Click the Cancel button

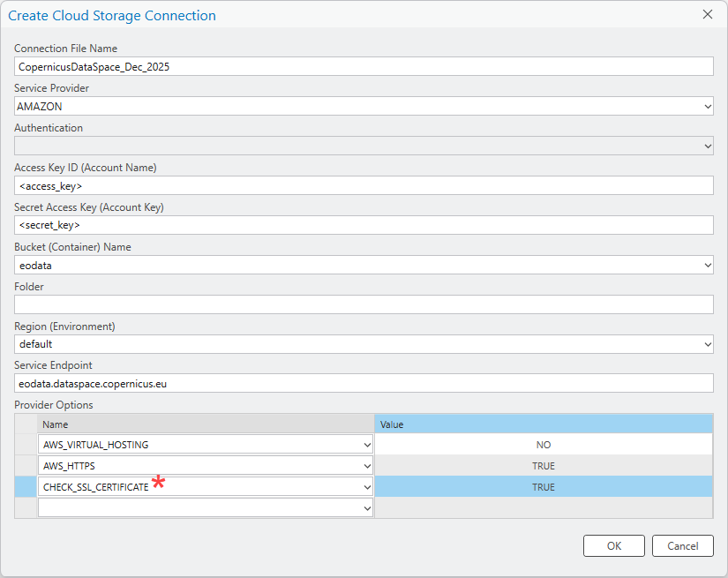coord(682,545)
